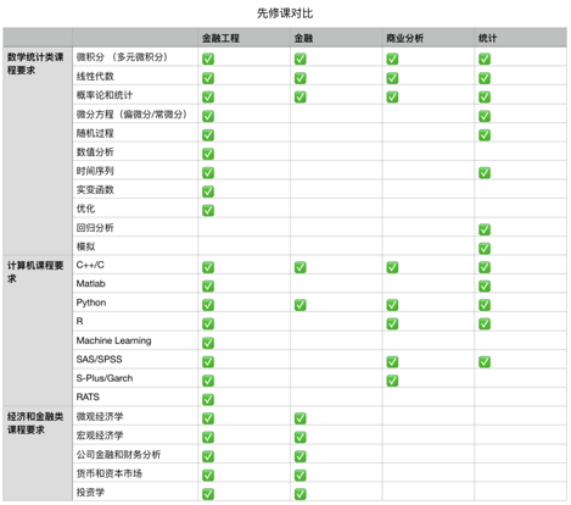The image size is (571, 505).
Task: Click 概率论和统计 checkmark under 商业分析
Action: tap(393, 97)
